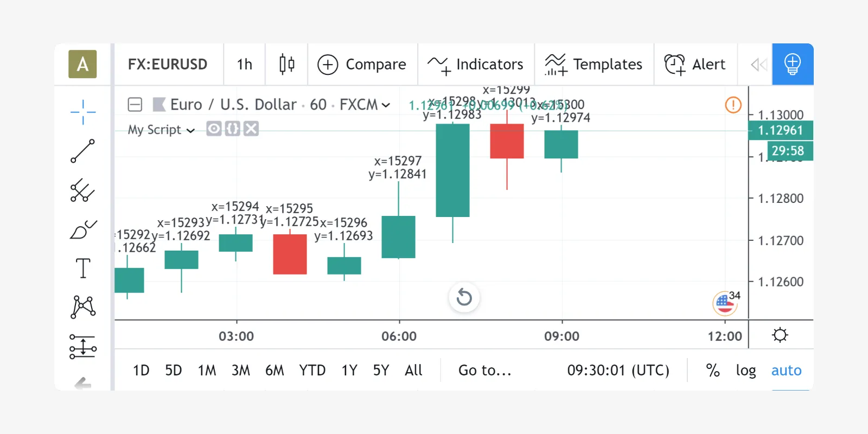Collapse the chart legend with minus box
868x434 pixels.
coord(135,105)
